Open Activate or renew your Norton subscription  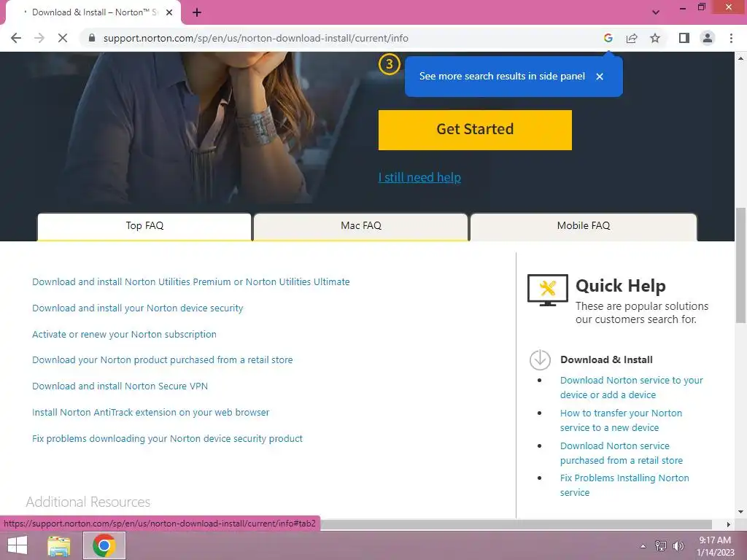tap(124, 334)
